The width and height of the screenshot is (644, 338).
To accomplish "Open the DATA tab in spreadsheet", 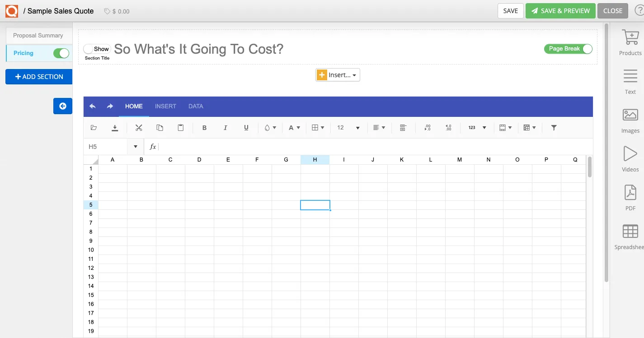I will 195,106.
